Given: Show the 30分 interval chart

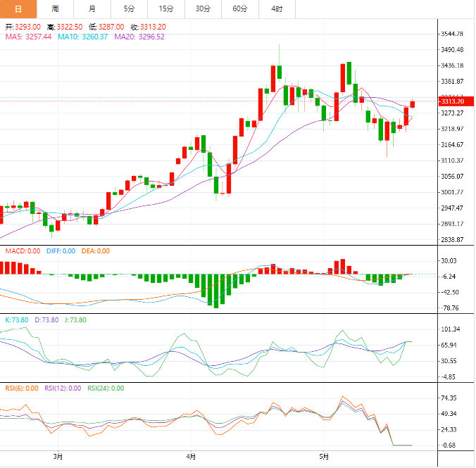Looking at the screenshot, I should [203, 9].
